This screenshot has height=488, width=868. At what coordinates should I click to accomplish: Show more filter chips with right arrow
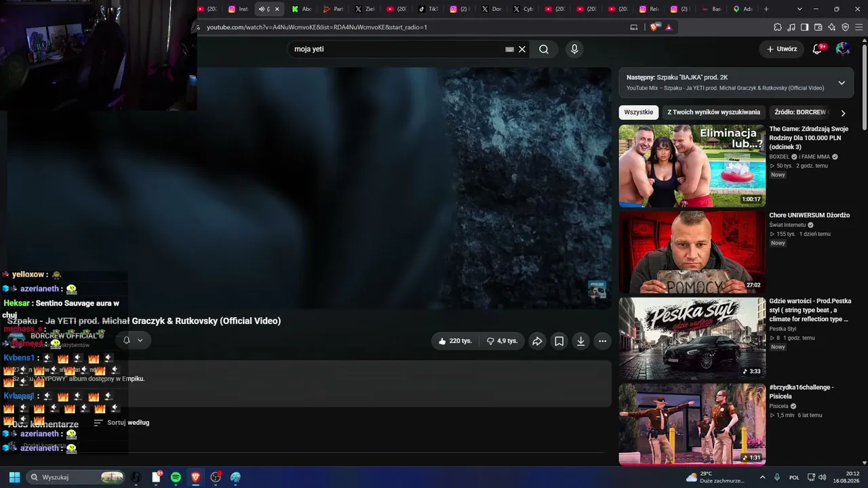843,113
